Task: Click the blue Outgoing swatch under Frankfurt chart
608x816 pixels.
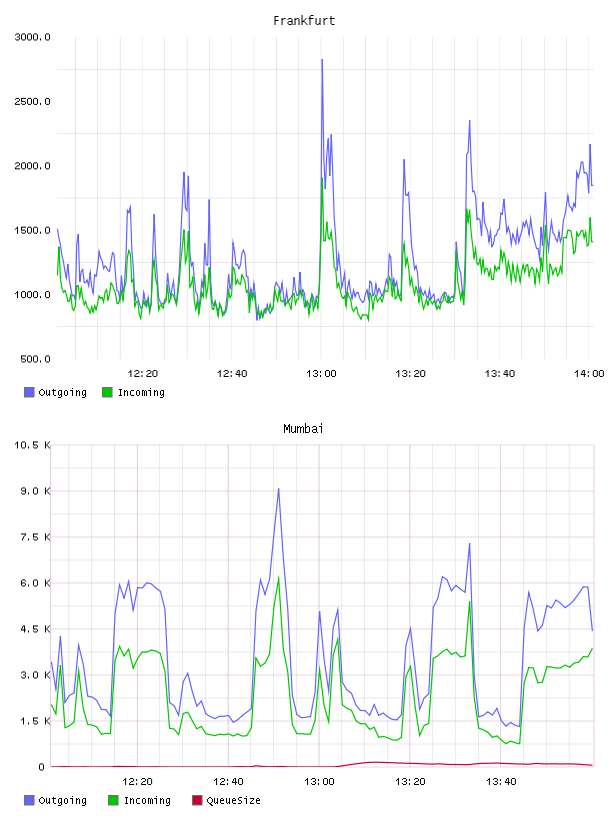Action: [29, 392]
